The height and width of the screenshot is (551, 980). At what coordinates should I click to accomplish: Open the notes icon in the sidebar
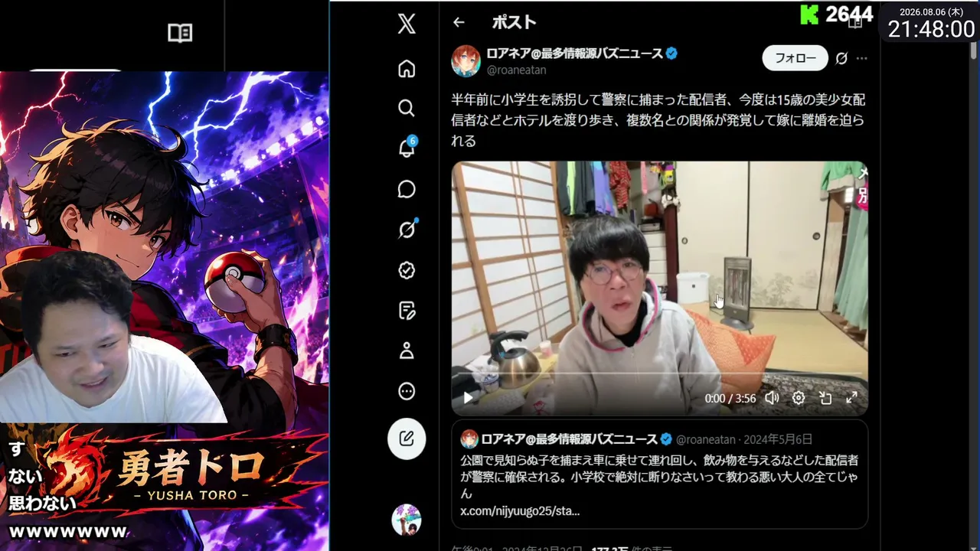point(407,310)
